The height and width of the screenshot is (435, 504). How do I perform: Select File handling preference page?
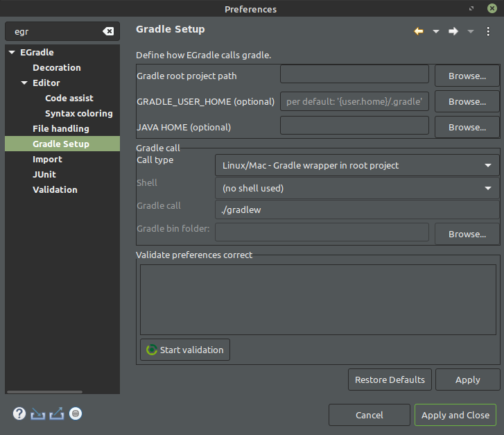pos(61,129)
